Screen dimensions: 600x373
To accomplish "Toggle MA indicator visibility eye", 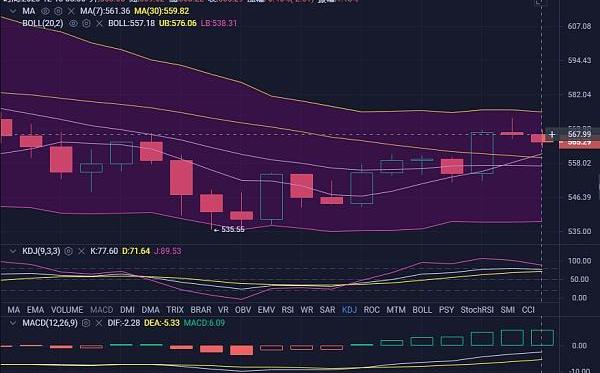I will click(x=45, y=11).
